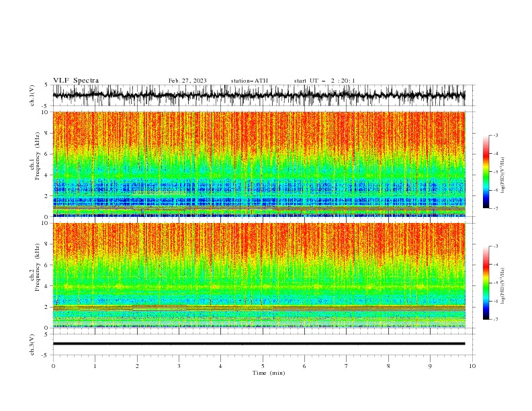
Task: Click the "VLF Spectra" title text
Action: [x=76, y=81]
